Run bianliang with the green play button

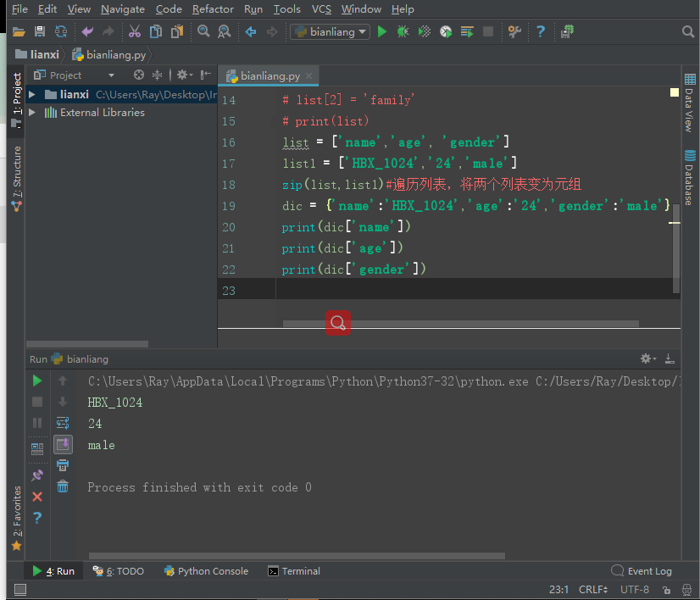[381, 31]
